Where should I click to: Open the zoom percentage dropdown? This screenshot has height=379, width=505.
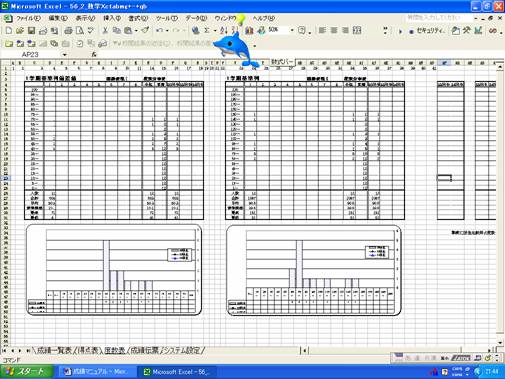(x=292, y=30)
